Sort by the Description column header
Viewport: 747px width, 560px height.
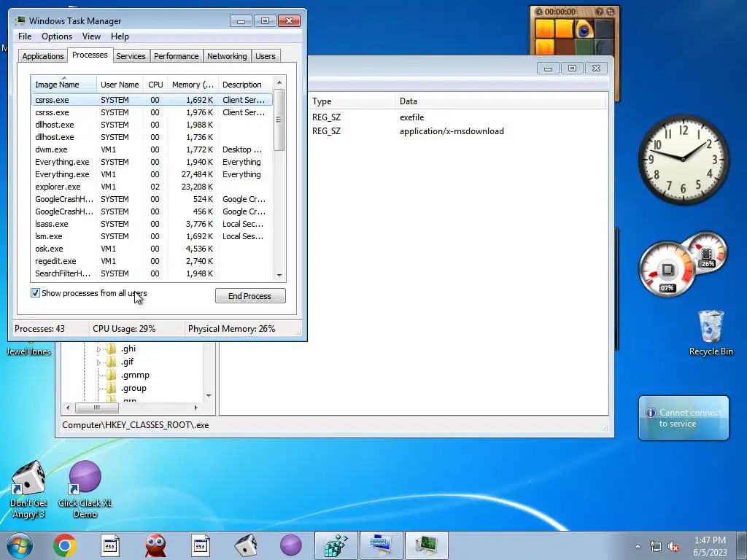coord(245,85)
